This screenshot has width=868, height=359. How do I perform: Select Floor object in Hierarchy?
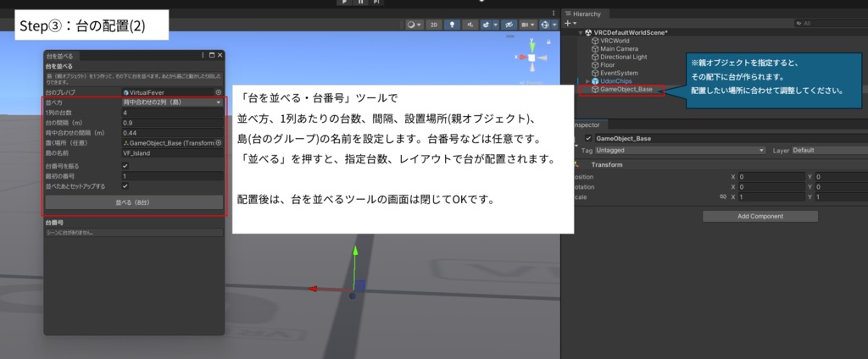pos(607,64)
